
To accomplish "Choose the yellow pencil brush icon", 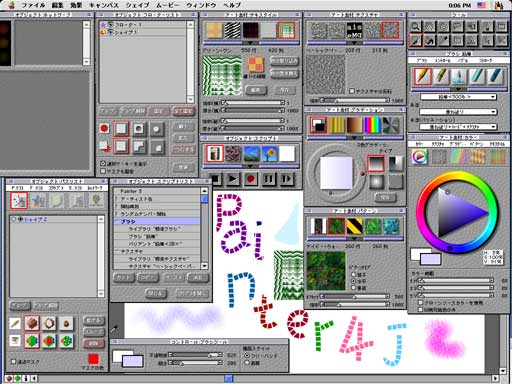I will click(422, 76).
